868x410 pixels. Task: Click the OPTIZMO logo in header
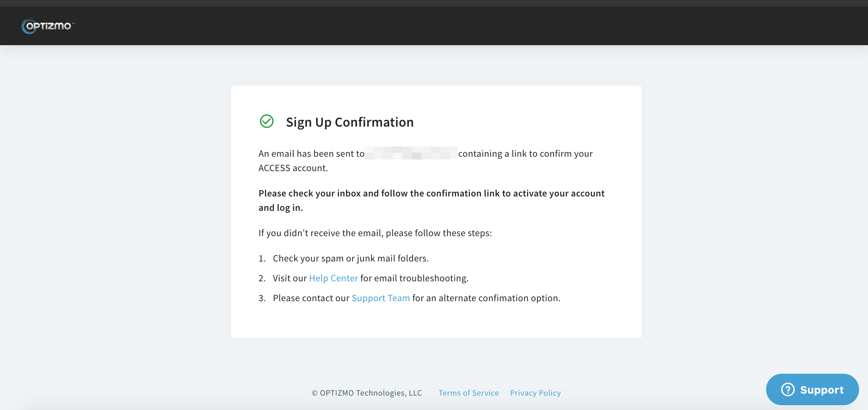(48, 26)
